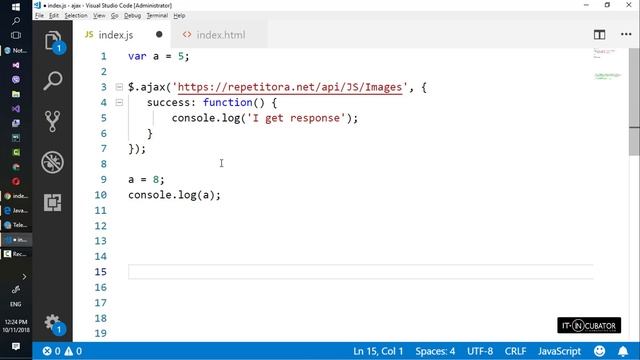Collapse the success function fold at line 4

coord(119,102)
